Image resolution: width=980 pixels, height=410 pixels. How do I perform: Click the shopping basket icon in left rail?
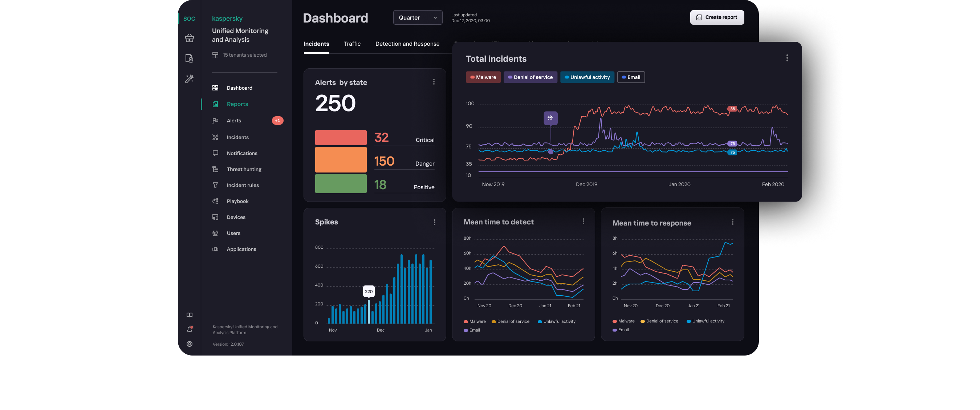click(x=190, y=38)
